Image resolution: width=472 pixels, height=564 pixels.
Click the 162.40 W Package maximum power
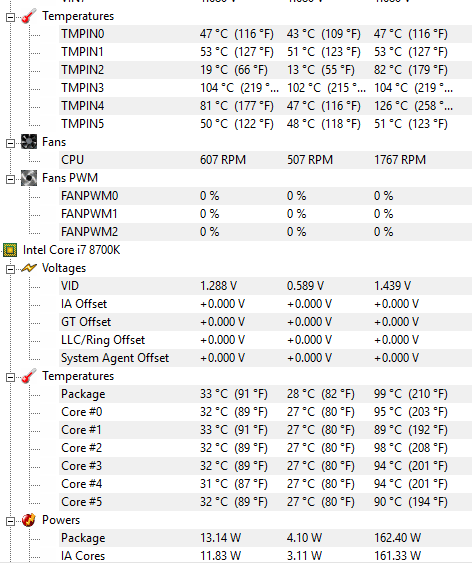click(x=397, y=538)
